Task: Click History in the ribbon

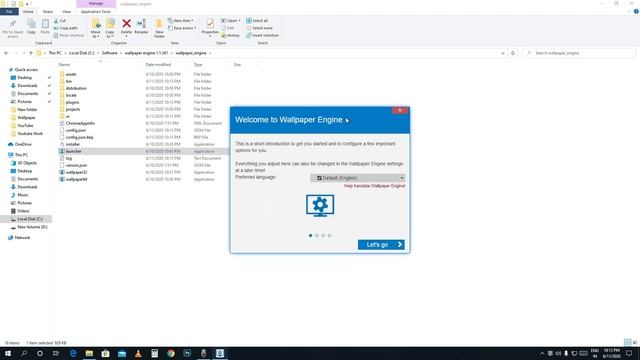Action: 231,36
